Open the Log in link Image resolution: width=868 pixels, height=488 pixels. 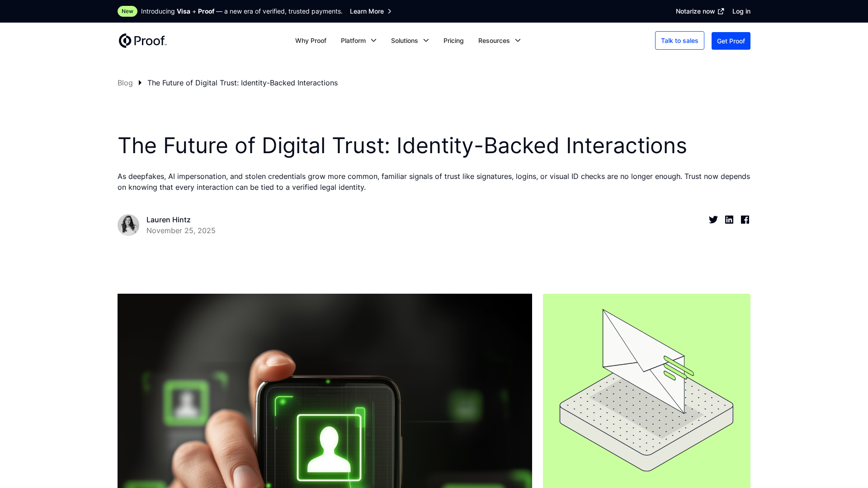click(x=741, y=11)
